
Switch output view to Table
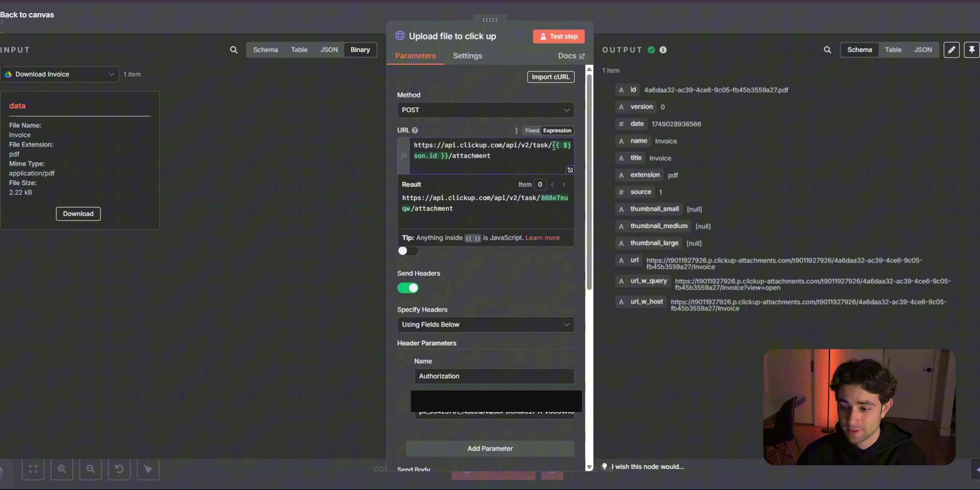pos(893,50)
